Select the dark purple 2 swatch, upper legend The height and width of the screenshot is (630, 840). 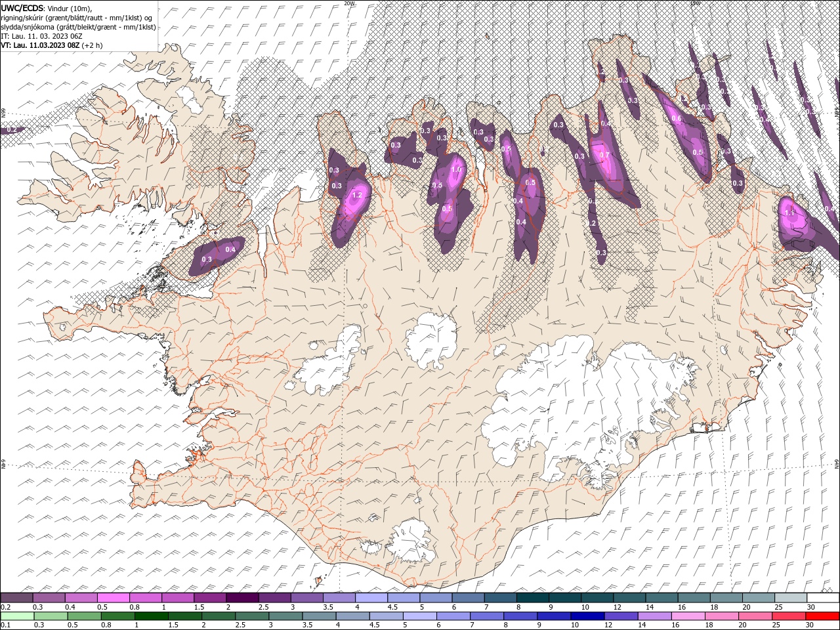click(x=242, y=598)
